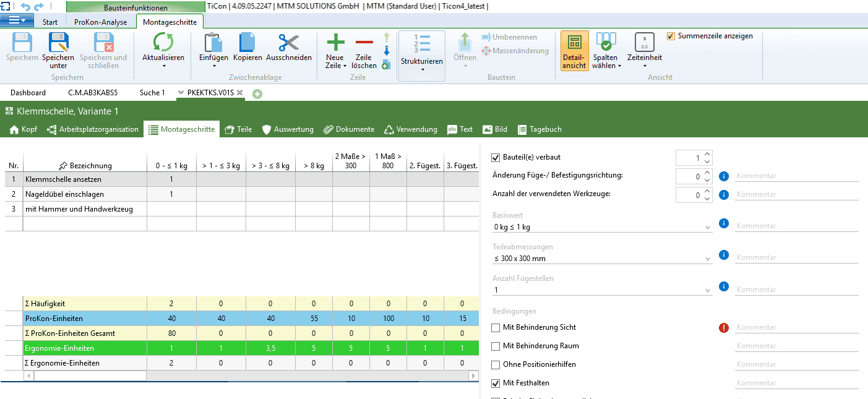Toggle the Detailansicht view button

[x=574, y=50]
